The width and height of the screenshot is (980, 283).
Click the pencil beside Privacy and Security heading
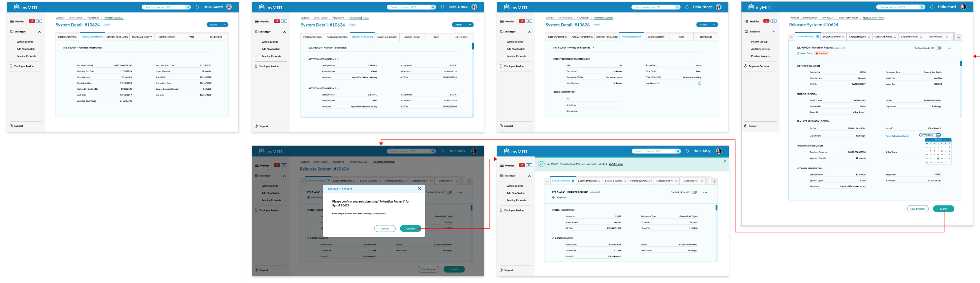click(x=594, y=48)
